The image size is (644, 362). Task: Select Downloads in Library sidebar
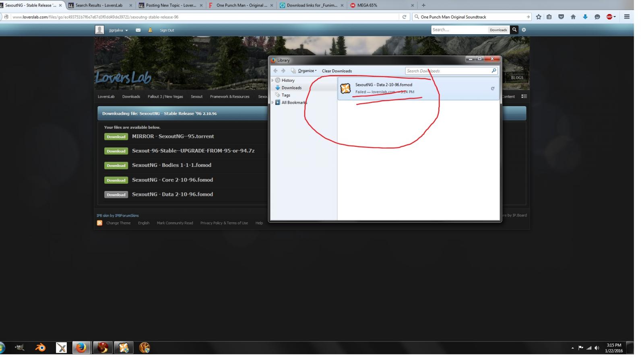(x=291, y=88)
